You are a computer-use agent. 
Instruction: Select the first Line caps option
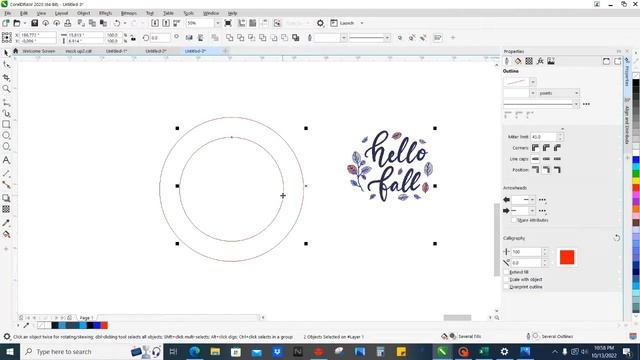(535, 159)
